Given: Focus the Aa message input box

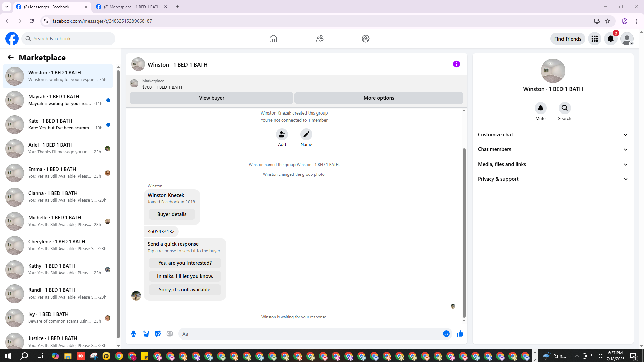Looking at the screenshot, I should pos(310,334).
